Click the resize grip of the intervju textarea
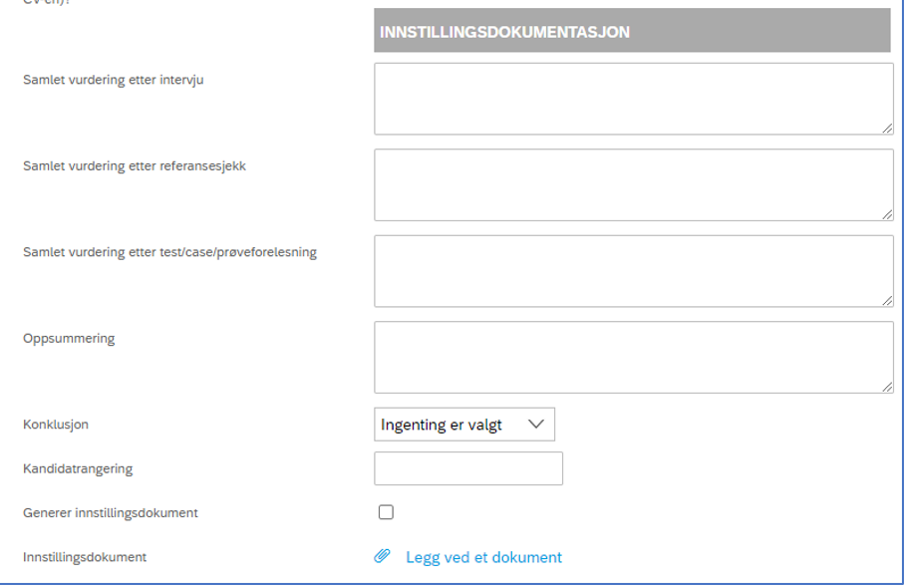This screenshot has width=906, height=588. click(x=887, y=129)
